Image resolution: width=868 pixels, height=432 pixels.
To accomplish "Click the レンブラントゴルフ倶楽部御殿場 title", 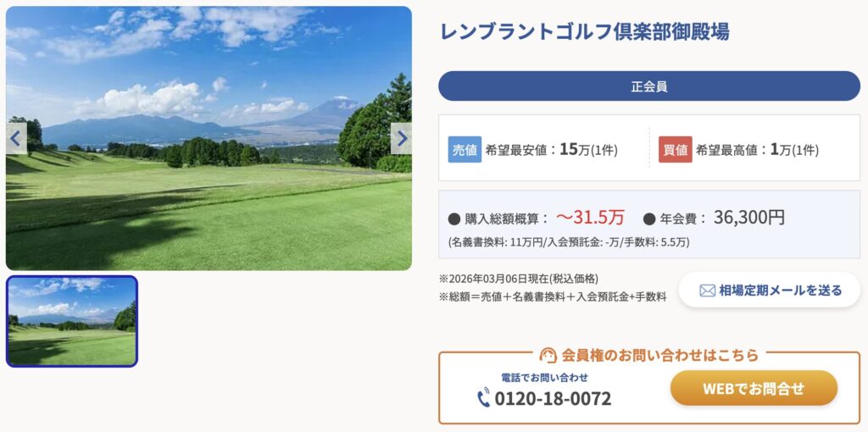I will pyautogui.click(x=584, y=32).
